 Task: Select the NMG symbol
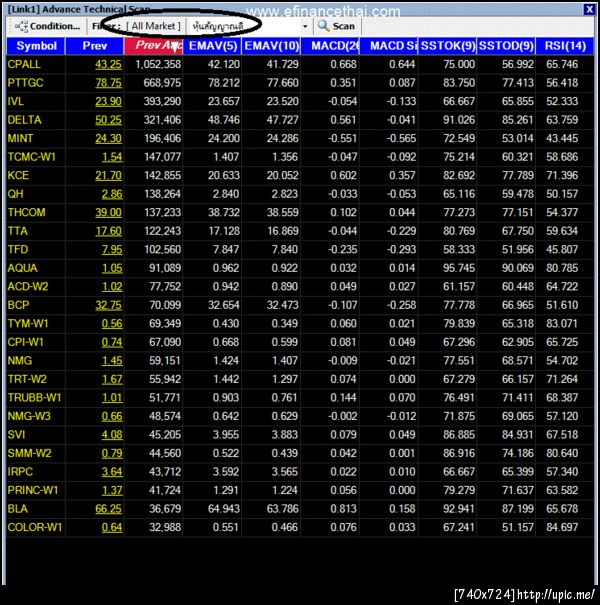20,361
